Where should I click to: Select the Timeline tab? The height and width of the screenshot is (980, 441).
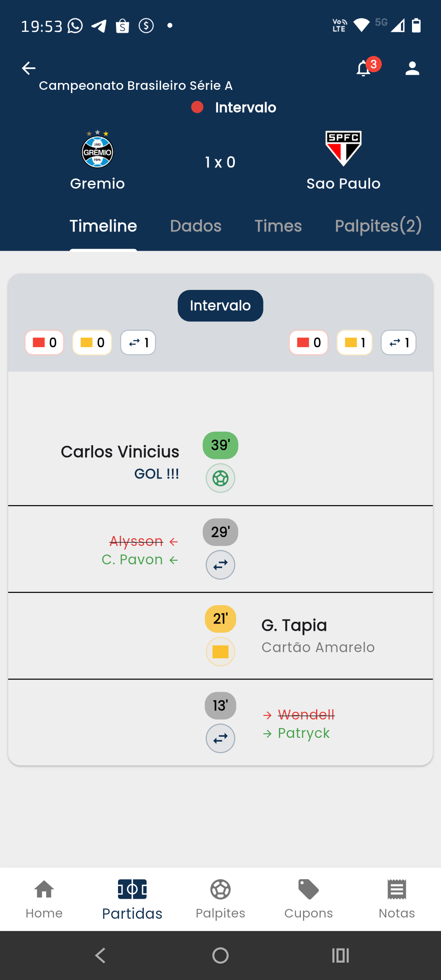(x=103, y=226)
